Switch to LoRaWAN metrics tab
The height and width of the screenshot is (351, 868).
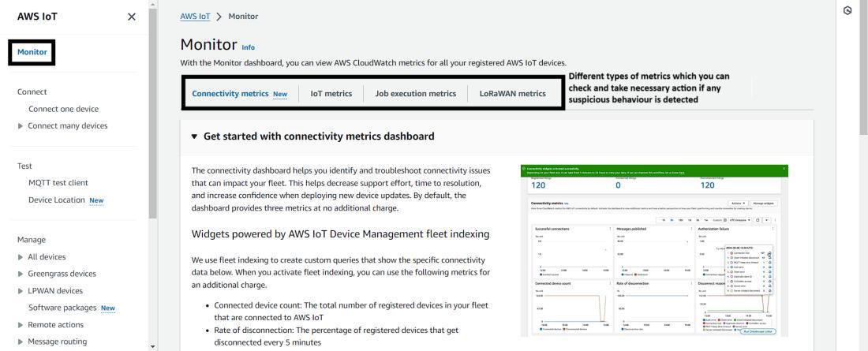[513, 94]
